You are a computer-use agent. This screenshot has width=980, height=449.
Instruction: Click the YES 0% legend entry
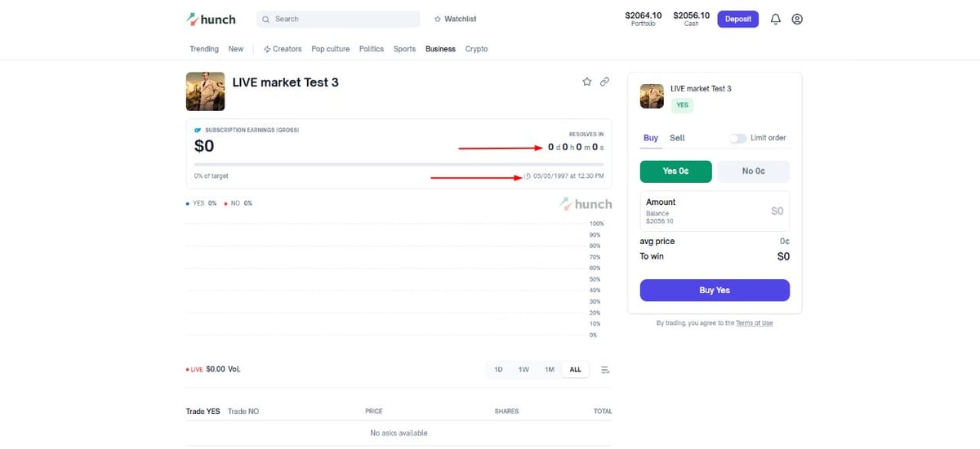point(202,203)
